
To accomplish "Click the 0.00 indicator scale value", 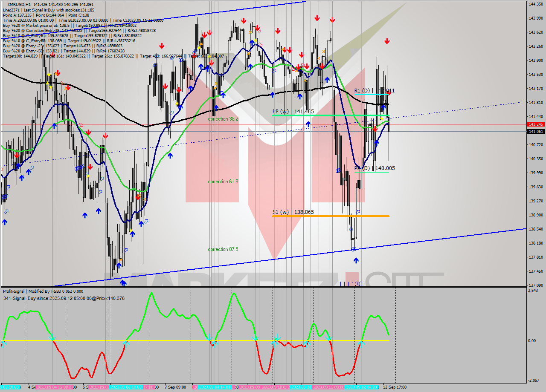I will pos(532,341).
